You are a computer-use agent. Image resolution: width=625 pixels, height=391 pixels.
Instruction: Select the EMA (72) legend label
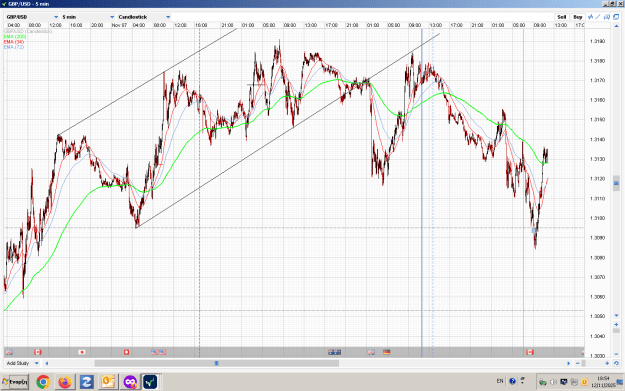[x=14, y=47]
